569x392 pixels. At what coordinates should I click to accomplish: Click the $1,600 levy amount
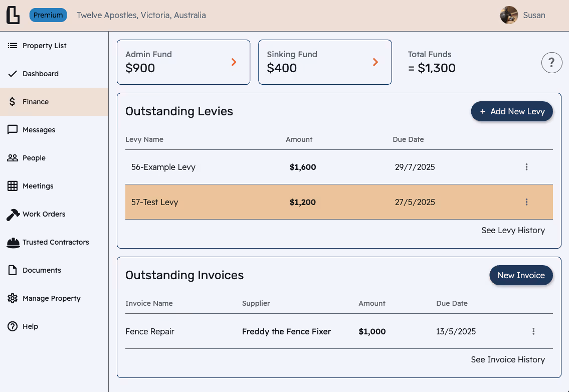pyautogui.click(x=303, y=167)
